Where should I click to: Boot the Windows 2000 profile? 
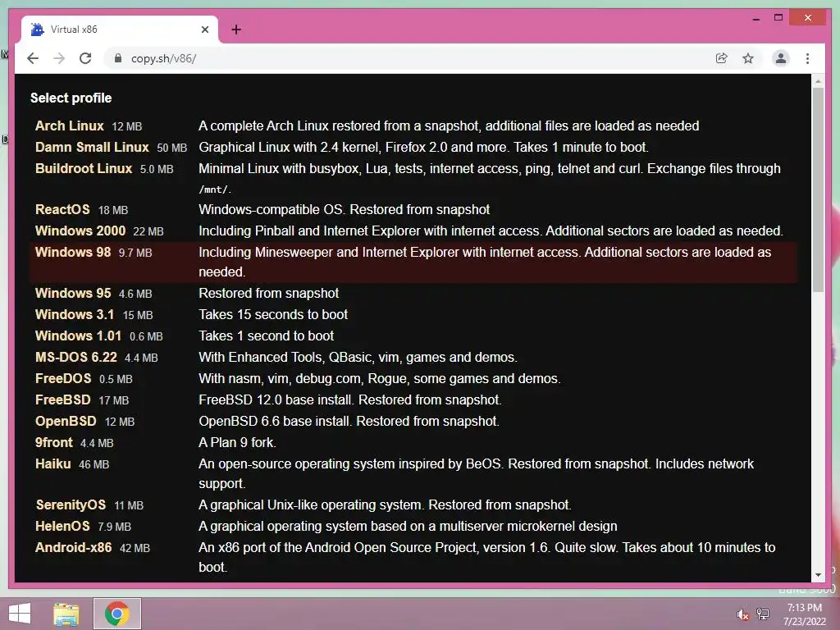coord(80,231)
